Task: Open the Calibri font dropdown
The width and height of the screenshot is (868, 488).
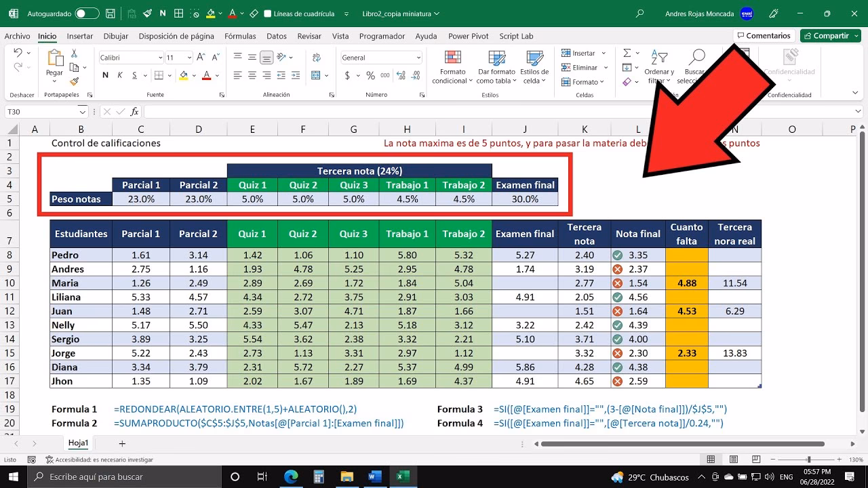Action: tap(159, 57)
